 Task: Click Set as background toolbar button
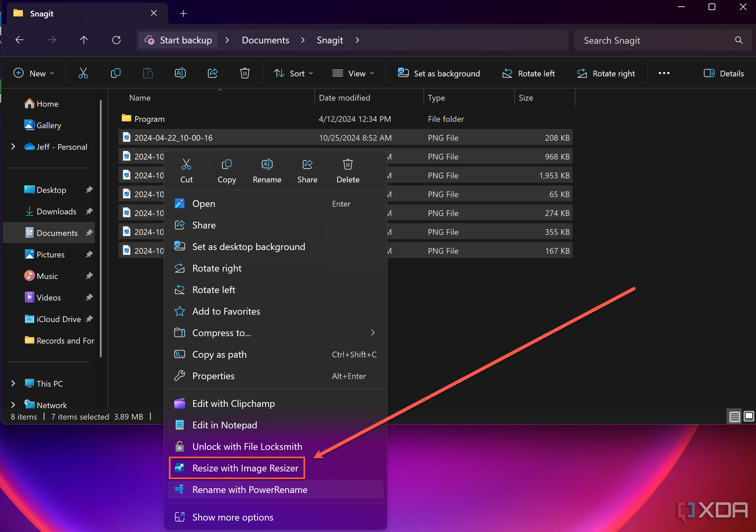439,73
